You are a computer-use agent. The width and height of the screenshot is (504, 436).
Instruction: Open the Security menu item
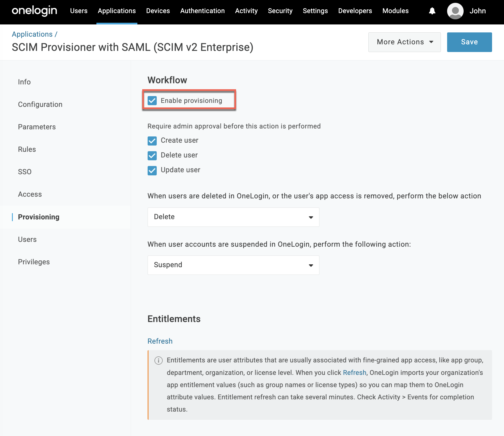pos(280,11)
